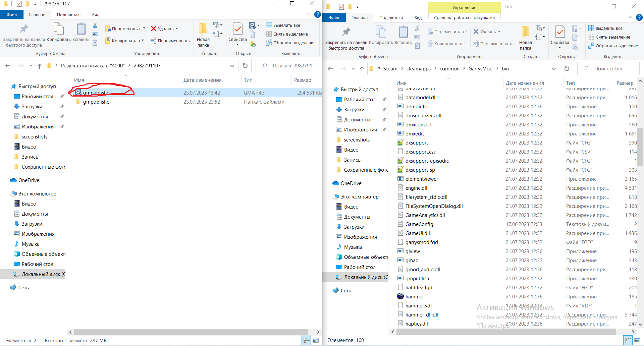Create New folder in left window
The width and height of the screenshot is (644, 346).
point(203,35)
